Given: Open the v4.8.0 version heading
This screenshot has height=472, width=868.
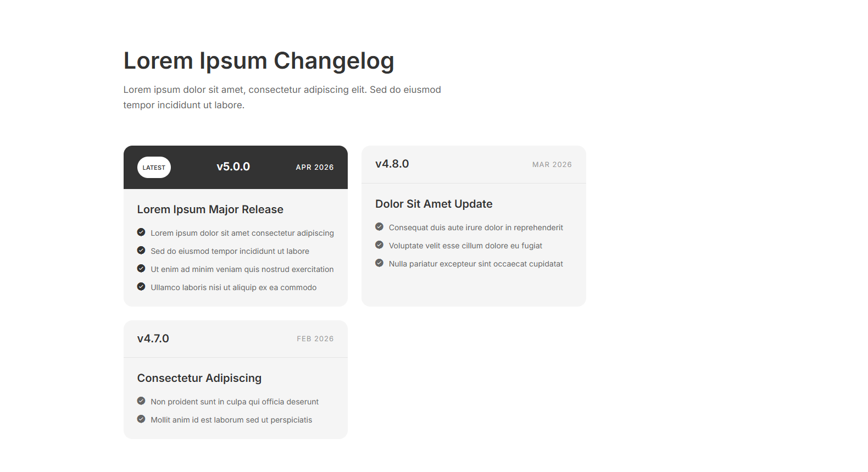Looking at the screenshot, I should 392,164.
